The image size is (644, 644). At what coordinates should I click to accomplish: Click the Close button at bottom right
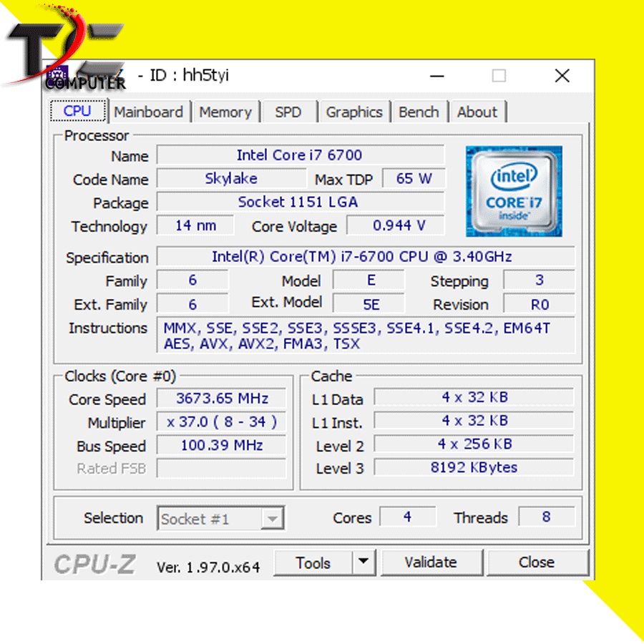(x=537, y=562)
